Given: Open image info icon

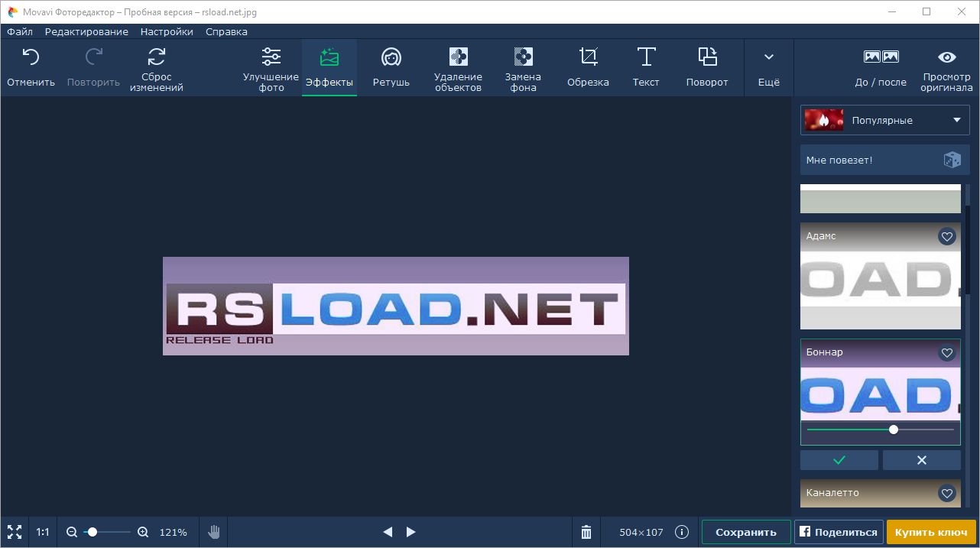Looking at the screenshot, I should pos(683,532).
